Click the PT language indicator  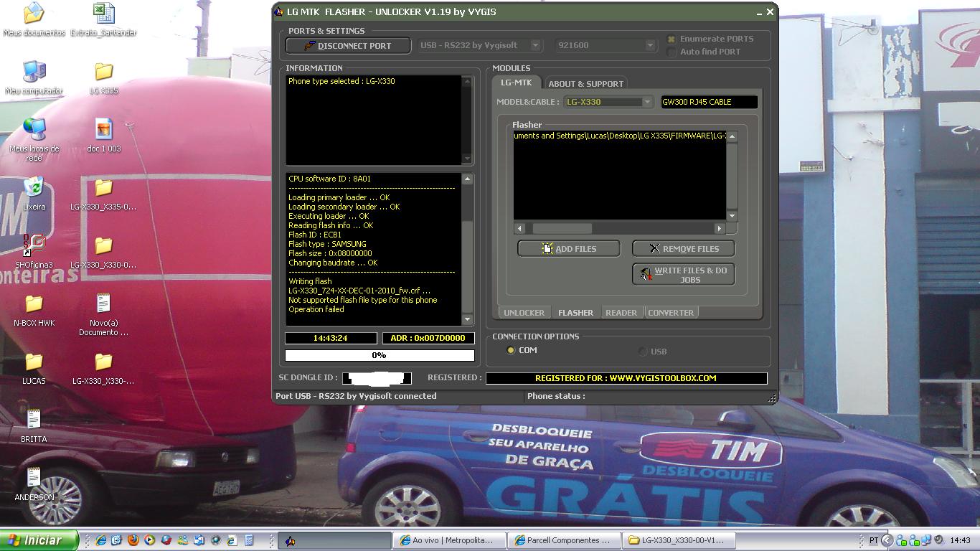[874, 540]
